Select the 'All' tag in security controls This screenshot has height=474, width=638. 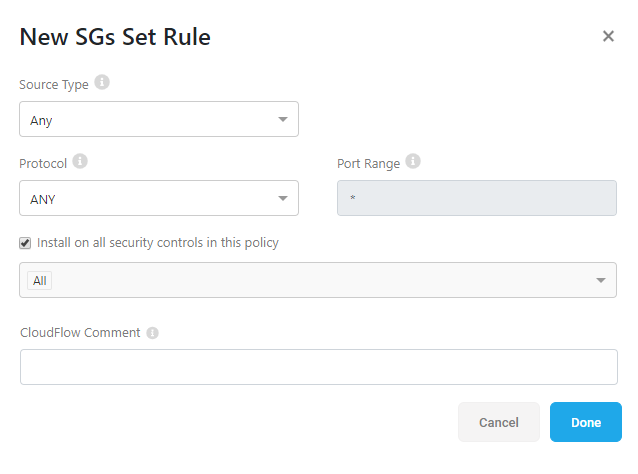pos(39,281)
